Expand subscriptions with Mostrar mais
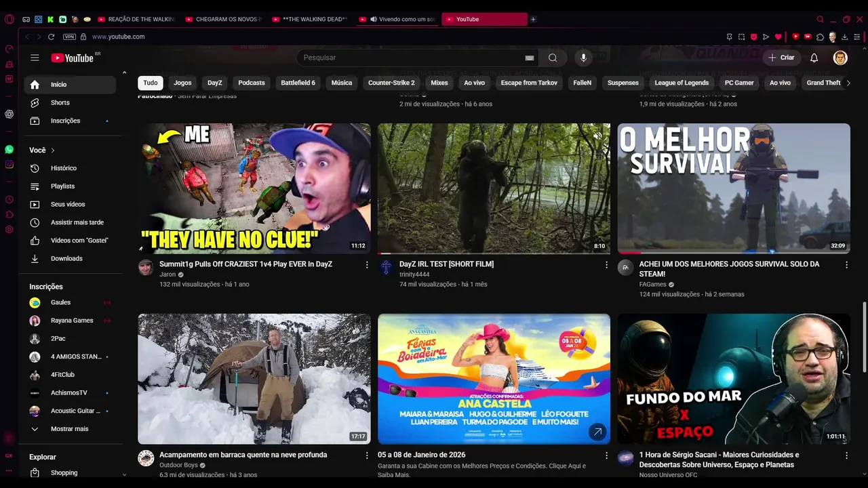The width and height of the screenshot is (868, 488). coord(71,429)
